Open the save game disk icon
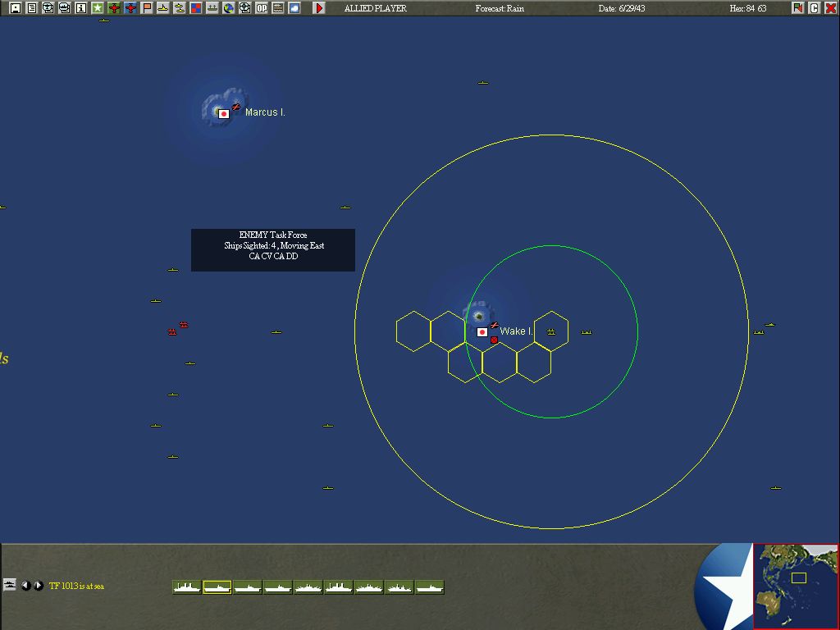This screenshot has width=840, height=630. [16, 8]
